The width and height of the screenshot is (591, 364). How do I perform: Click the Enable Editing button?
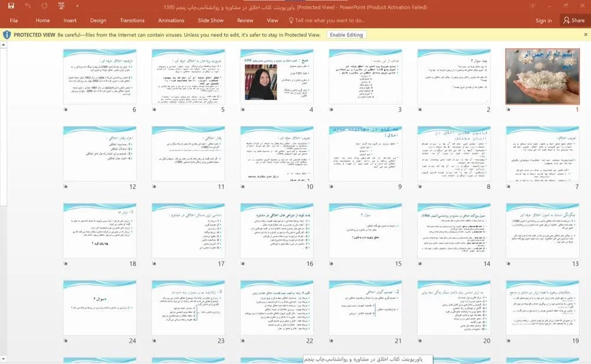(346, 35)
